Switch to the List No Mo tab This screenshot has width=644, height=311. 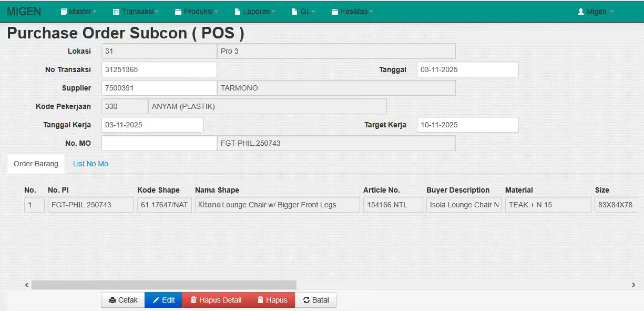[x=90, y=164]
